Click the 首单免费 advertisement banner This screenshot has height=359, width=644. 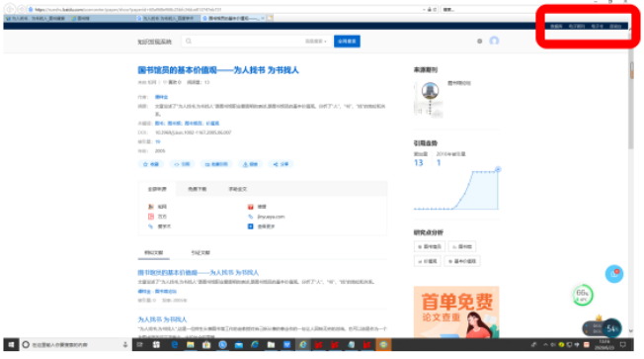pyautogui.click(x=456, y=312)
